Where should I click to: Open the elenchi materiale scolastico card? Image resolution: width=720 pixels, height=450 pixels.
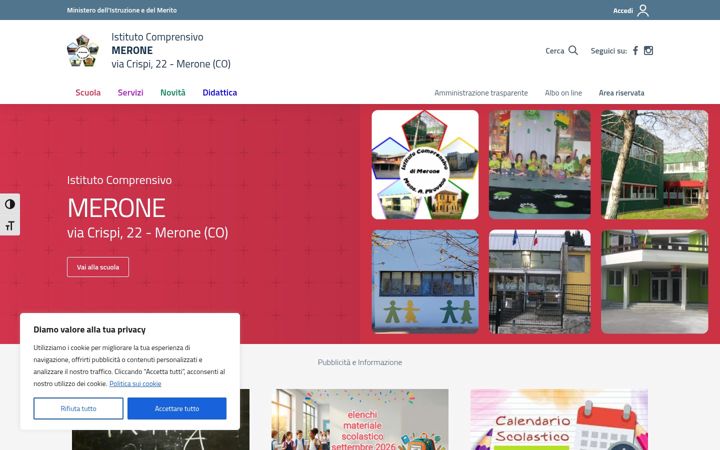pos(360,420)
